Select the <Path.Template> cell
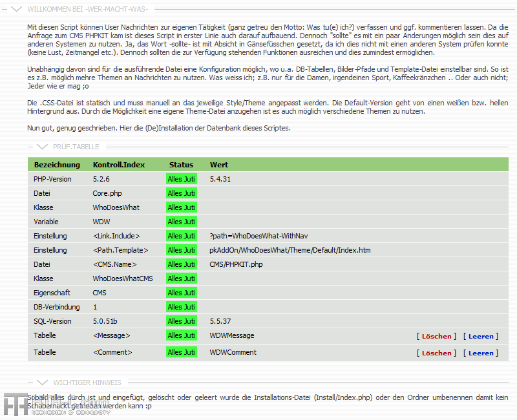The width and height of the screenshot is (517, 420). pyautogui.click(x=121, y=250)
